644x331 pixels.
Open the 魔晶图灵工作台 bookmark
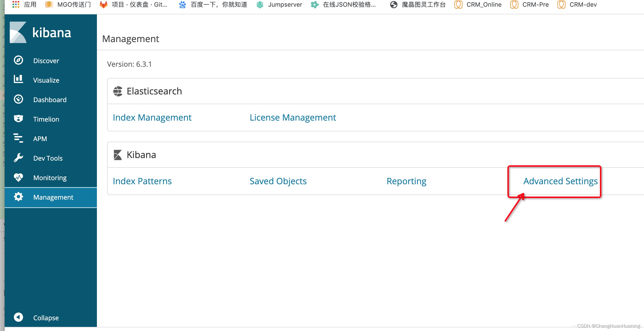click(x=424, y=5)
